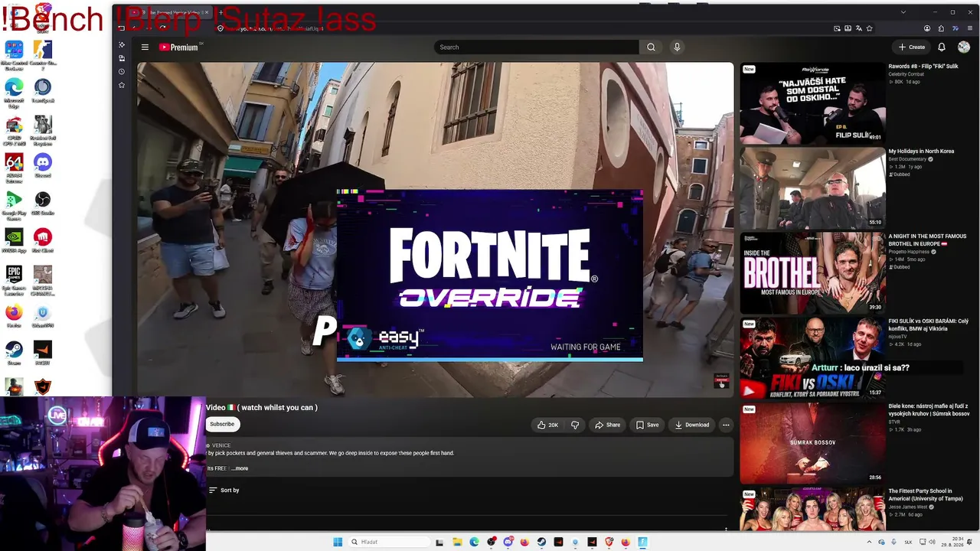
Task: Open a new browser tab with plus
Action: [x=221, y=12]
